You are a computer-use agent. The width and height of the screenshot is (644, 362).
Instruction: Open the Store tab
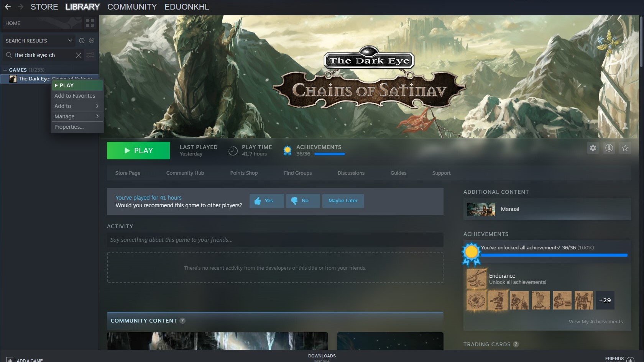pyautogui.click(x=44, y=7)
